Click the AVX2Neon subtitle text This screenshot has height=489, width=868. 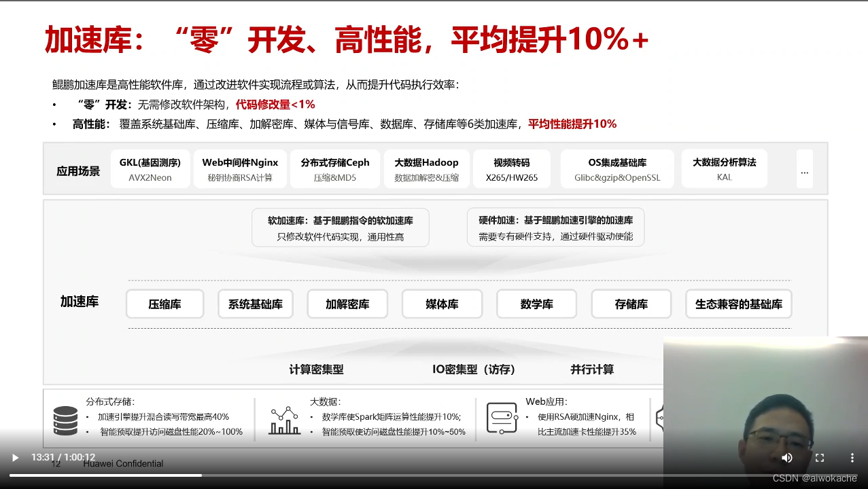(x=150, y=178)
